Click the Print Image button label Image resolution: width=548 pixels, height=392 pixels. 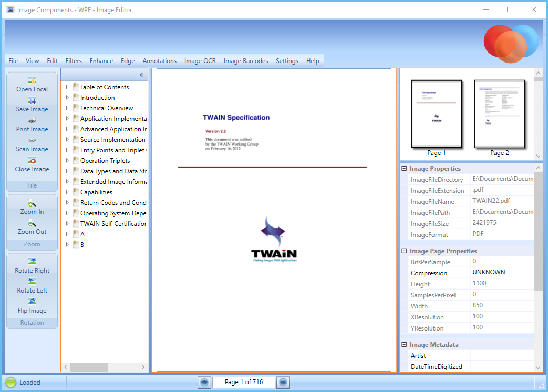click(32, 129)
